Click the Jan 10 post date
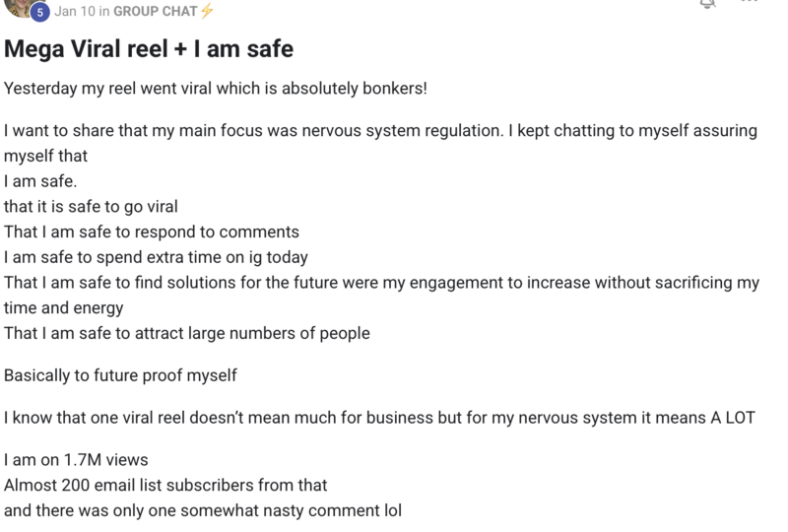Image resolution: width=788 pixels, height=532 pixels. (x=75, y=11)
